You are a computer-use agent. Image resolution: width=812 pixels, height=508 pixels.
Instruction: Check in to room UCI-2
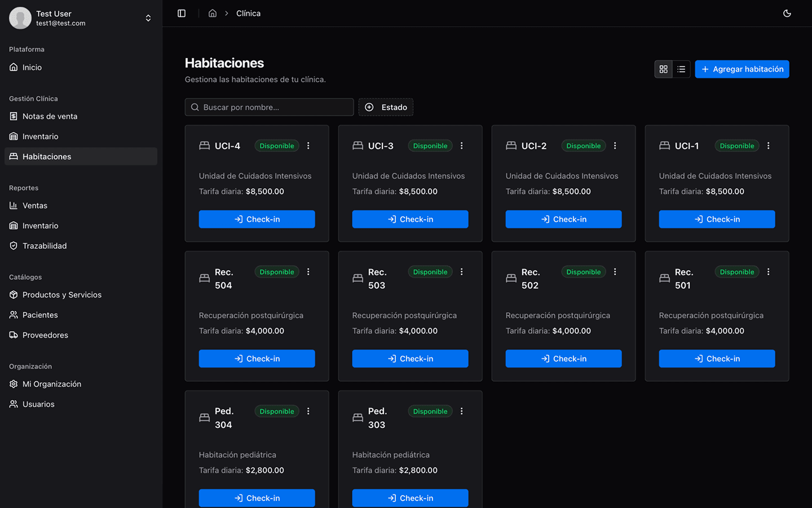click(x=563, y=220)
